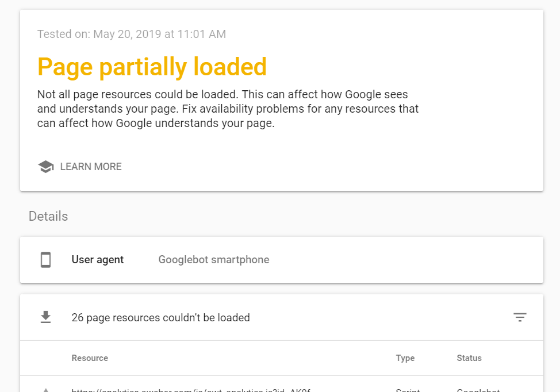Click '26 page resources couldn't be loaded' text
Viewport: 560px width, 392px height.
[x=160, y=317]
